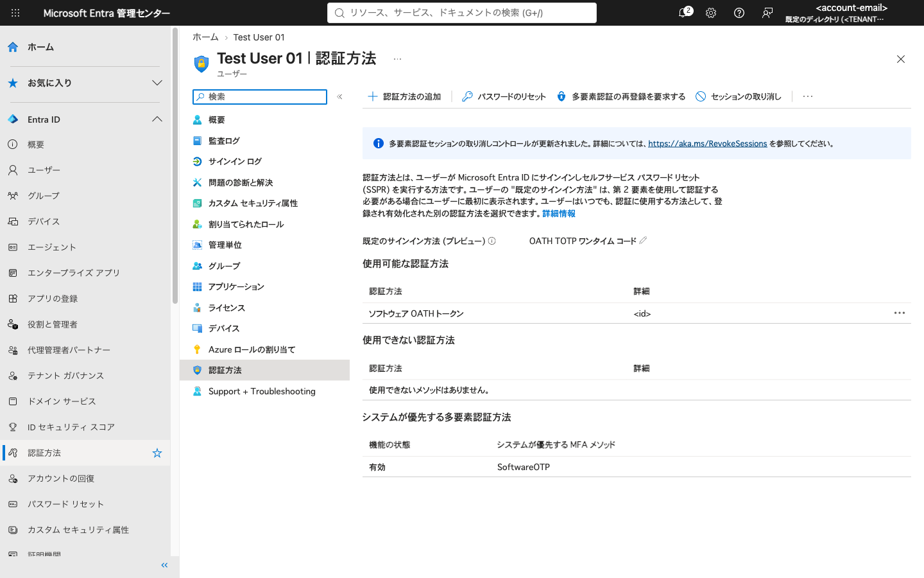The height and width of the screenshot is (578, 924).
Task: Click the アプリの登録 icon
Action: click(x=13, y=299)
